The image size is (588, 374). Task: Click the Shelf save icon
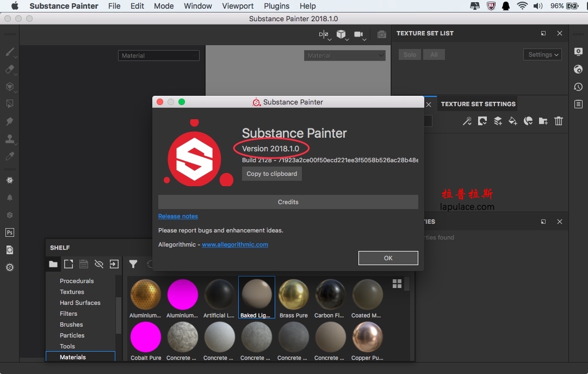pyautogui.click(x=84, y=264)
